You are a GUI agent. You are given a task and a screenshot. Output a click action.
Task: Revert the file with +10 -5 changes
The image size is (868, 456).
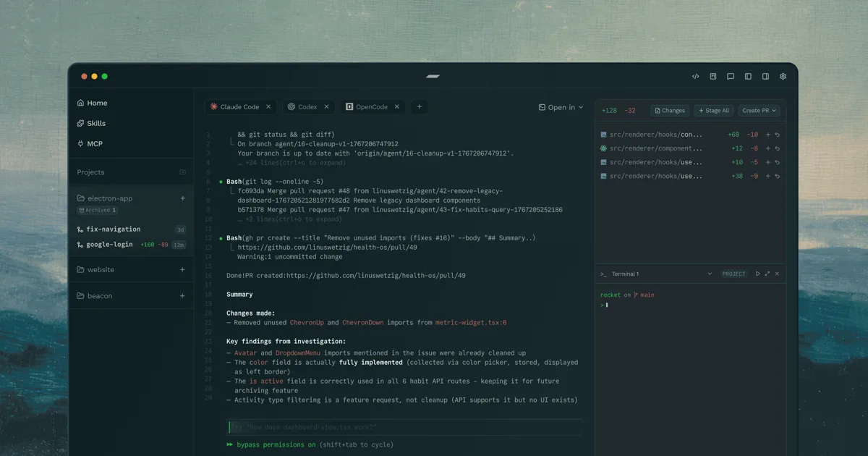[x=778, y=162]
